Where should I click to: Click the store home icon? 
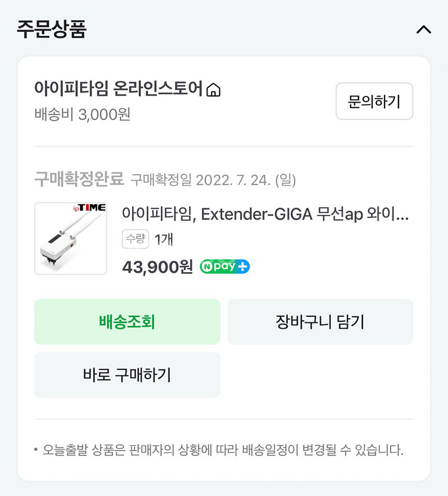(x=213, y=90)
